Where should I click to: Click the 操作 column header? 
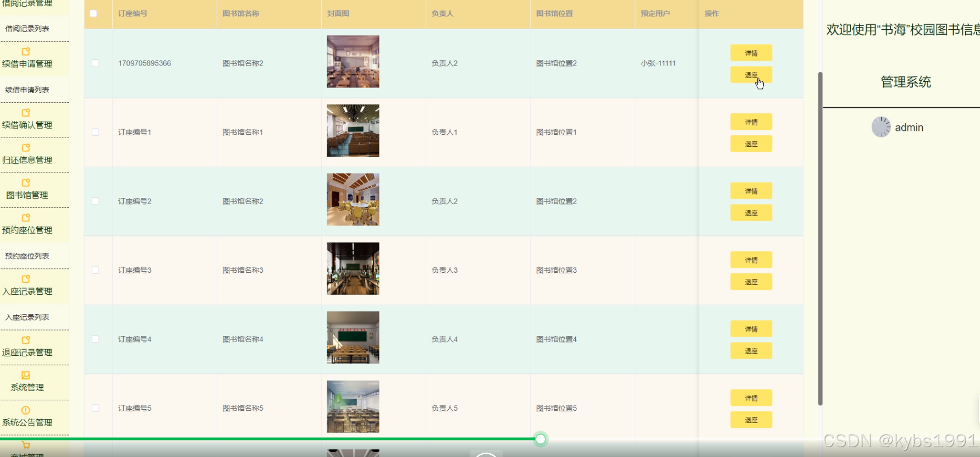tap(712, 13)
